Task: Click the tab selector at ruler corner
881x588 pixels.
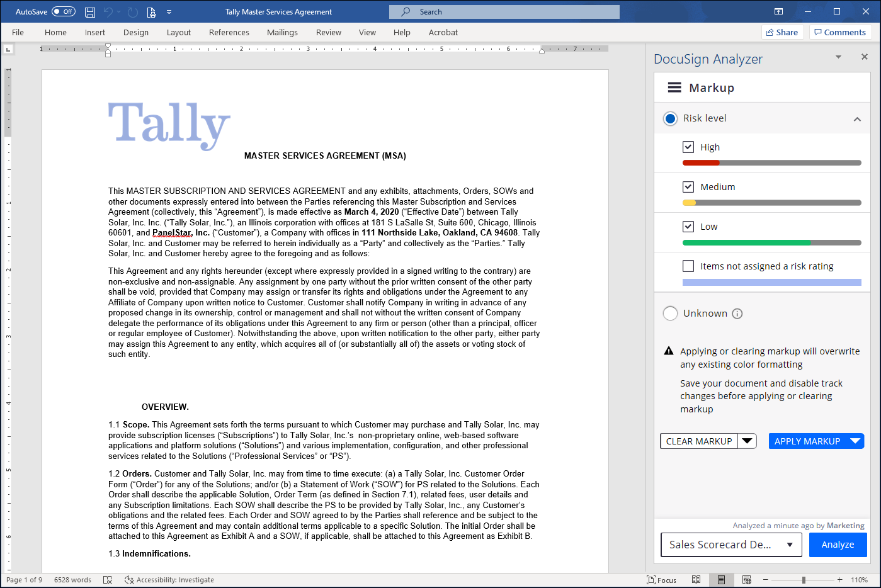Action: [x=8, y=49]
